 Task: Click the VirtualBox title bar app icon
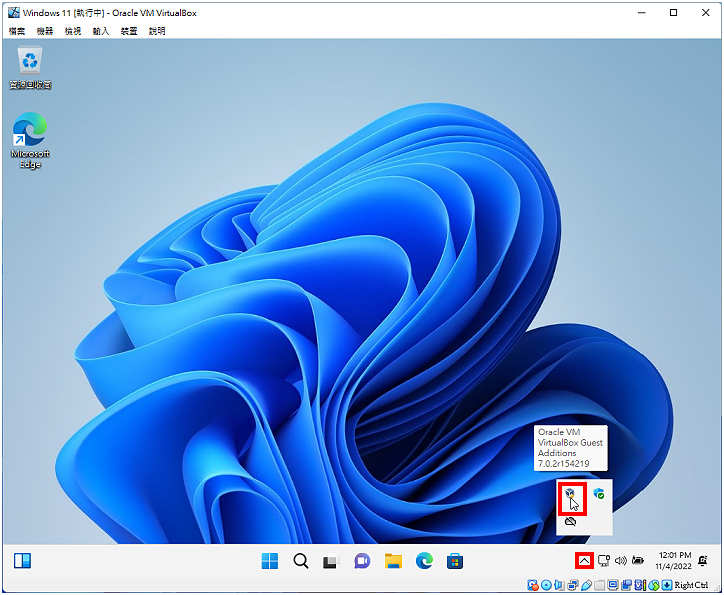point(14,13)
